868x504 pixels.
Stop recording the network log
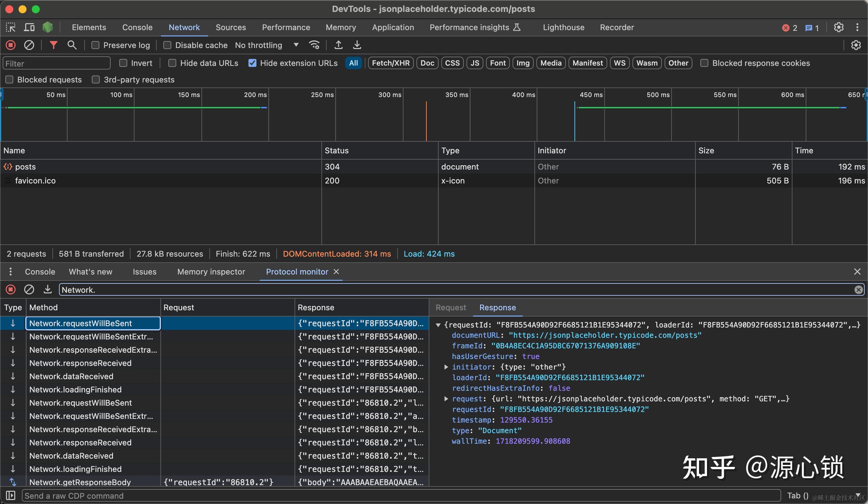point(11,45)
